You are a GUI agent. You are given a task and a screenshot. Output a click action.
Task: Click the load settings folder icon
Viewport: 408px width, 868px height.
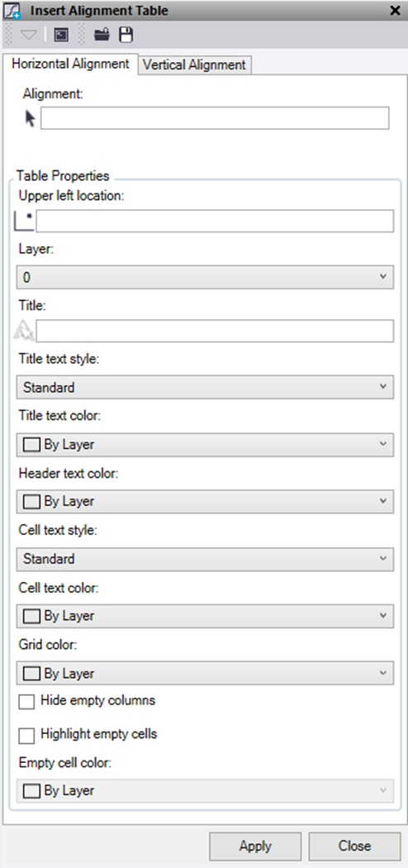pyautogui.click(x=102, y=36)
